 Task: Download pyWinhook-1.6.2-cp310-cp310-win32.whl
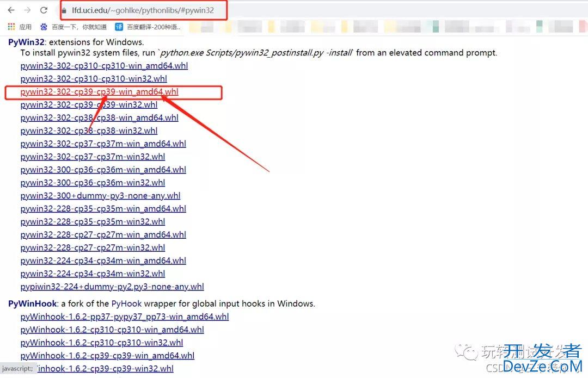click(x=102, y=343)
